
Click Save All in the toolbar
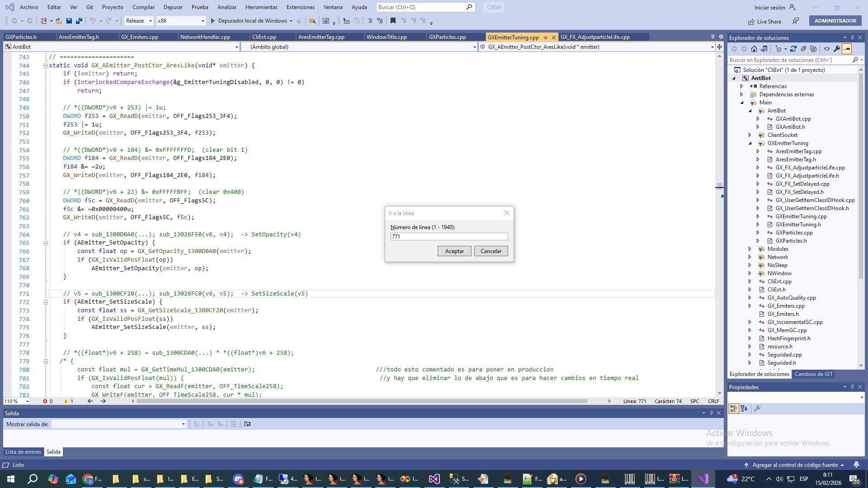click(79, 21)
